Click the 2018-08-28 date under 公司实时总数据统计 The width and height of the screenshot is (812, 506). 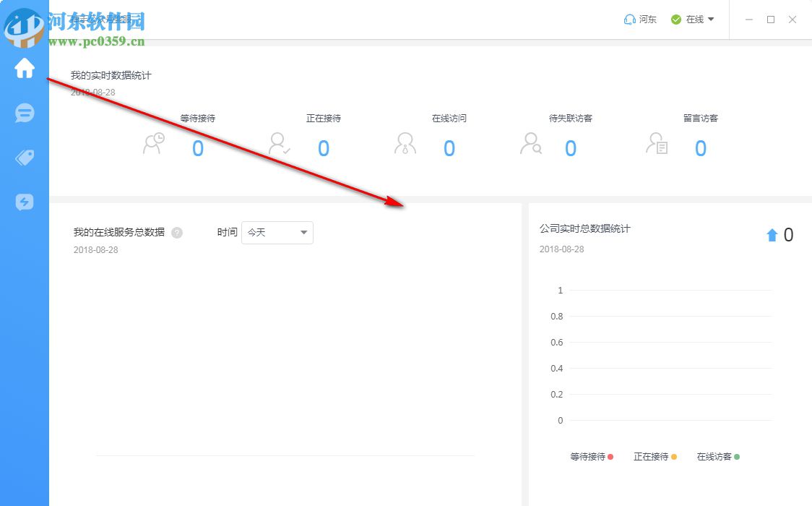click(x=560, y=249)
